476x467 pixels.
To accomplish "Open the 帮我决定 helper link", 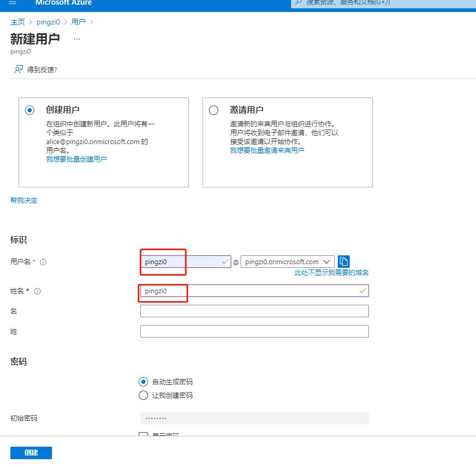I will coord(23,200).
